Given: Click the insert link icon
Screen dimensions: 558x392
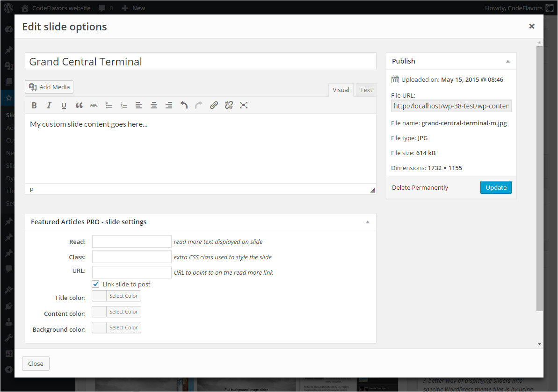Looking at the screenshot, I should point(214,106).
